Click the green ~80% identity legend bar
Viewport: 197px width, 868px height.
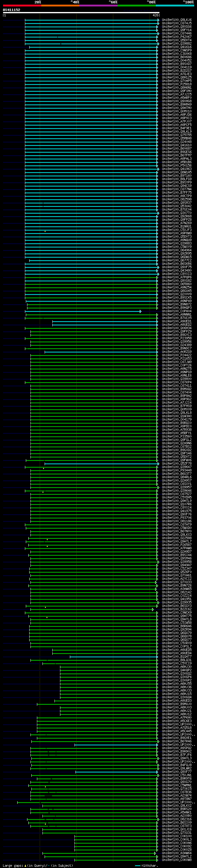click(x=137, y=6)
